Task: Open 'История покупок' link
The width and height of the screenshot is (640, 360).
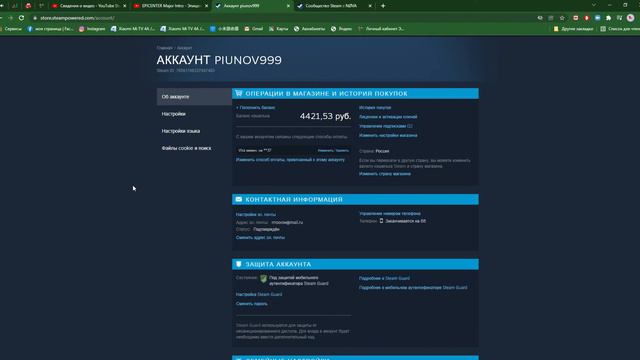Action: tap(375, 107)
